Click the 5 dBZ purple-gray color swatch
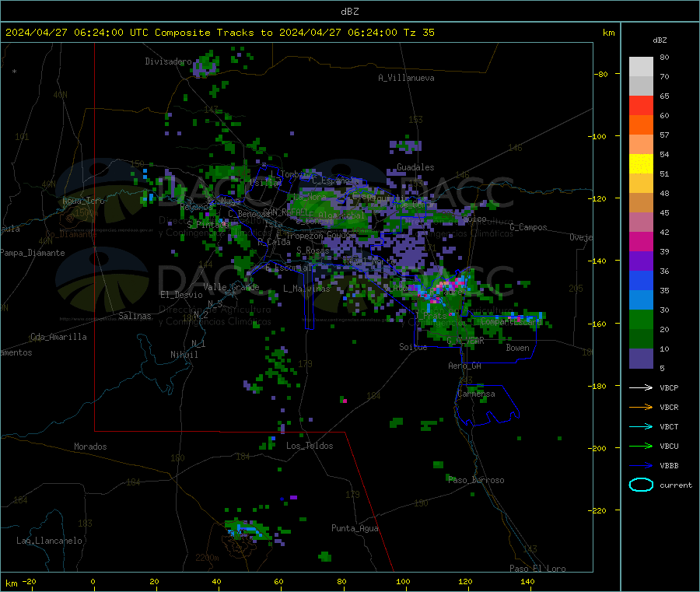This screenshot has height=592, width=700. (x=641, y=359)
